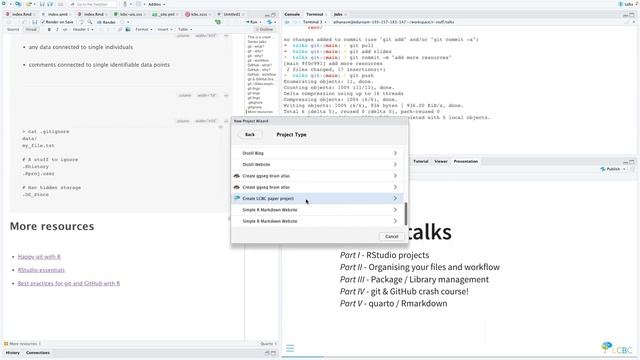Screen dimensions: 640x360
Task: Open the Viewer tab
Action: click(x=441, y=161)
